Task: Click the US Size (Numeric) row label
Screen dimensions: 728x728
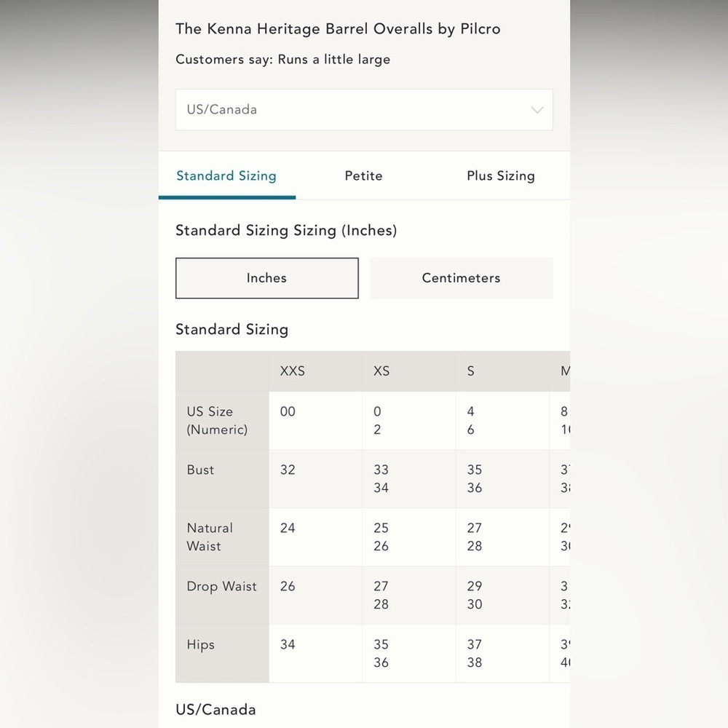Action: [217, 421]
